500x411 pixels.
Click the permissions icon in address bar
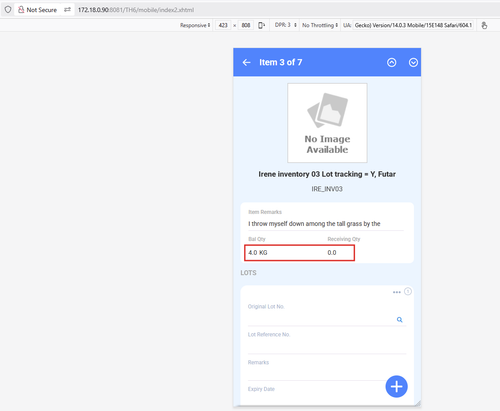tap(67, 10)
